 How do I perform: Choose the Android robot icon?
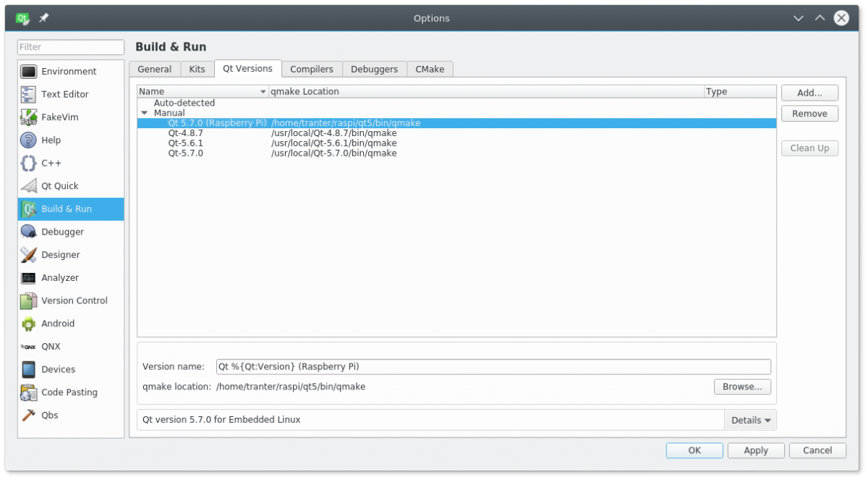click(29, 324)
